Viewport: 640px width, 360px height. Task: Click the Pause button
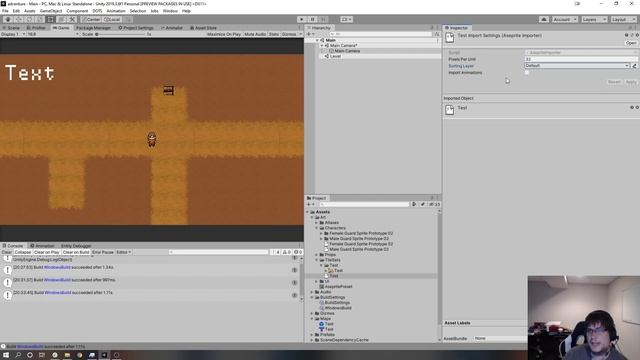[313, 19]
